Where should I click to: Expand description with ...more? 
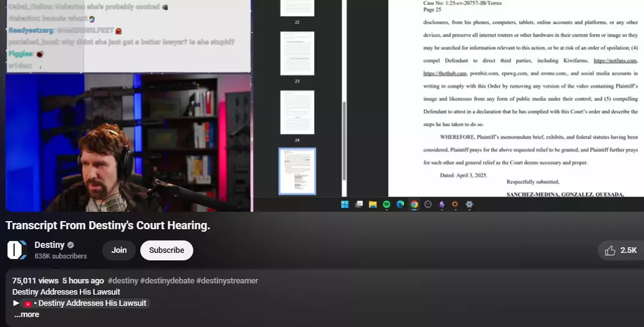pyautogui.click(x=27, y=315)
